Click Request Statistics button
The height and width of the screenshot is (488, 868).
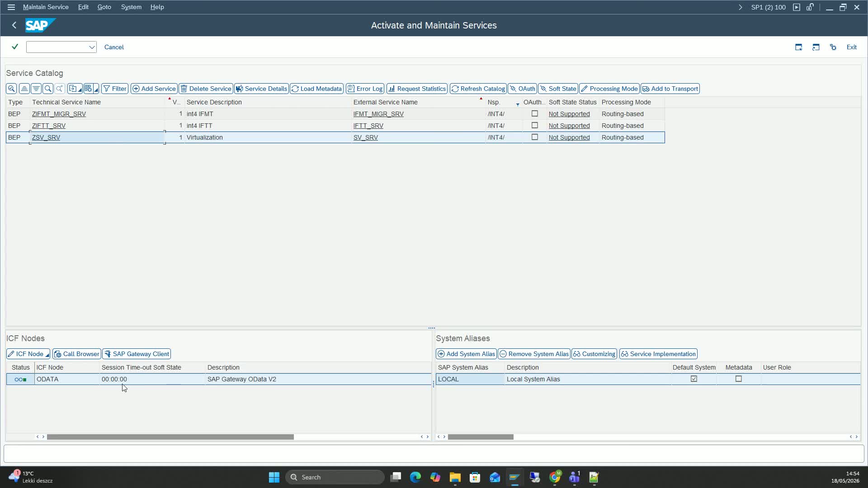(417, 89)
